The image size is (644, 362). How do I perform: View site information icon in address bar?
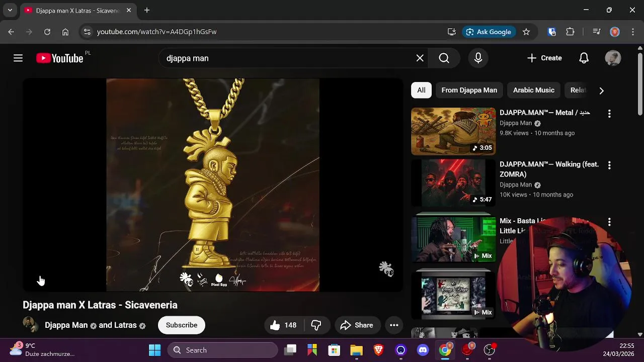(x=87, y=32)
